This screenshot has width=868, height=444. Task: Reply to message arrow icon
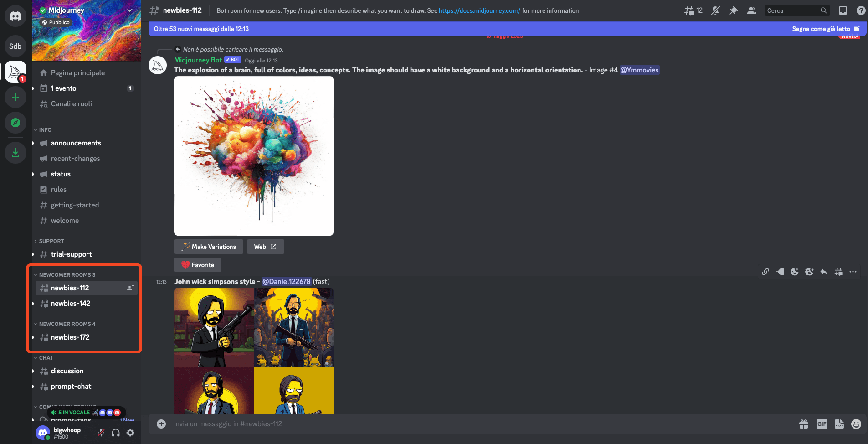[824, 272]
